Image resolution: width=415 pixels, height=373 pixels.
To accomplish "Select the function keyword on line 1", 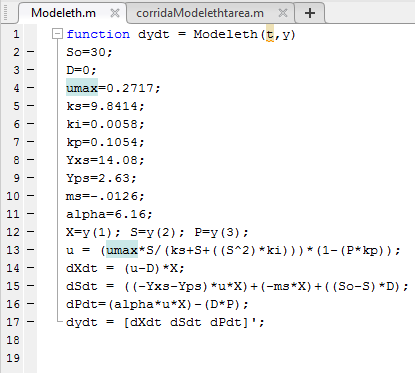I will pos(98,34).
